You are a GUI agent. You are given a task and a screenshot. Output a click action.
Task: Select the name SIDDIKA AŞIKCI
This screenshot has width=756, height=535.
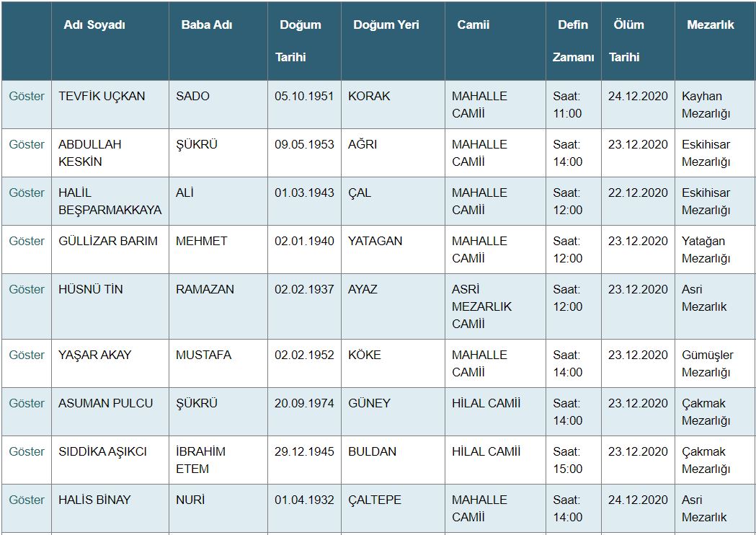tap(102, 451)
